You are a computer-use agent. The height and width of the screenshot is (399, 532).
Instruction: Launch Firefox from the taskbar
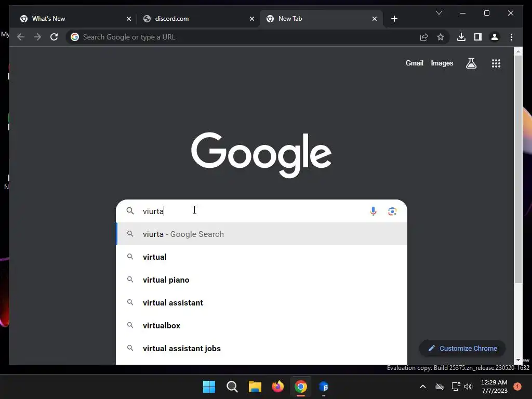[278, 387]
